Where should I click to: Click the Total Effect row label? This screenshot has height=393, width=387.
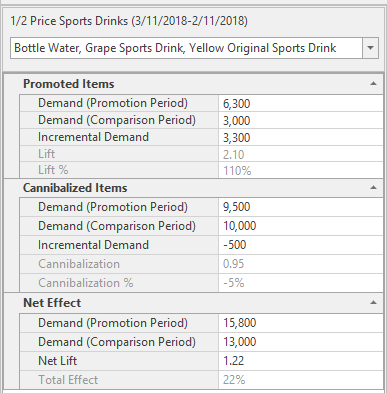pyautogui.click(x=68, y=380)
